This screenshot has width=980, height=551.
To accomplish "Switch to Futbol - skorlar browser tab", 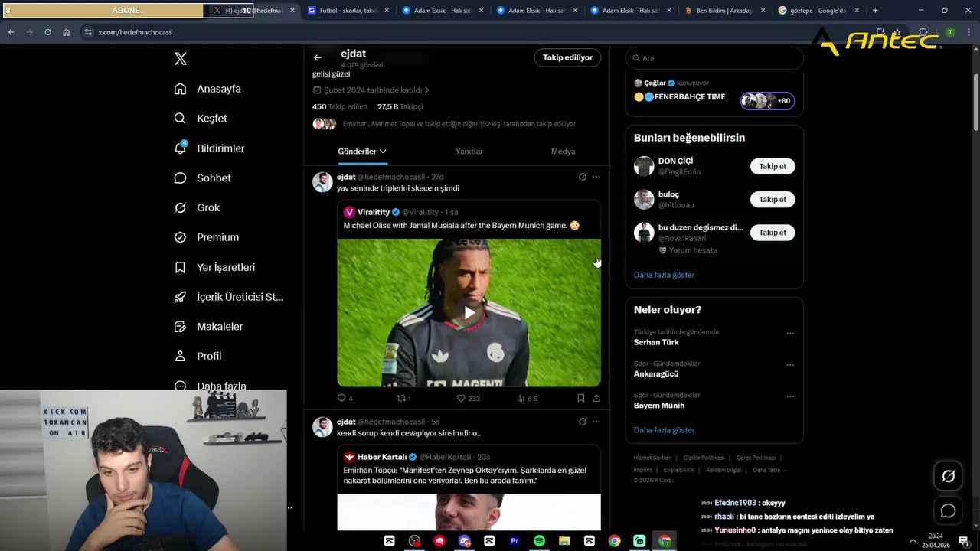I will coord(347,11).
